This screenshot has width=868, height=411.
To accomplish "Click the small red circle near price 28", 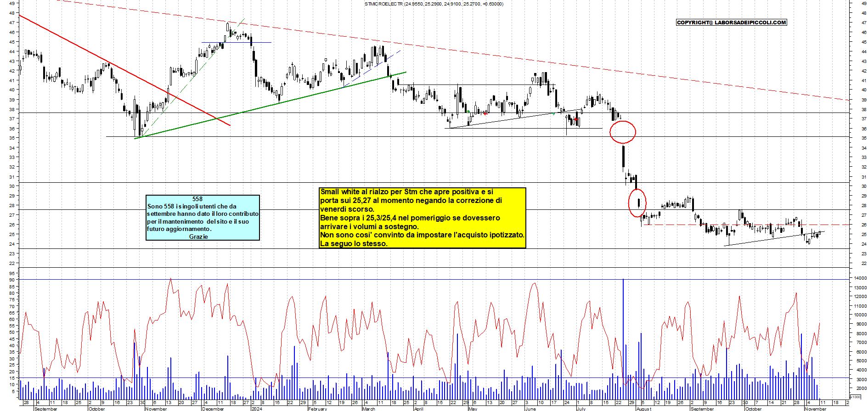I will [637, 203].
